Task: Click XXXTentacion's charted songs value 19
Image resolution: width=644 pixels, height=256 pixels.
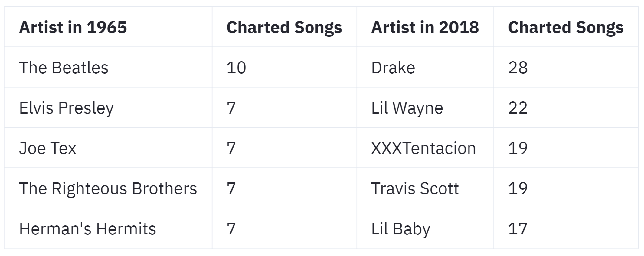Action: 518,148
